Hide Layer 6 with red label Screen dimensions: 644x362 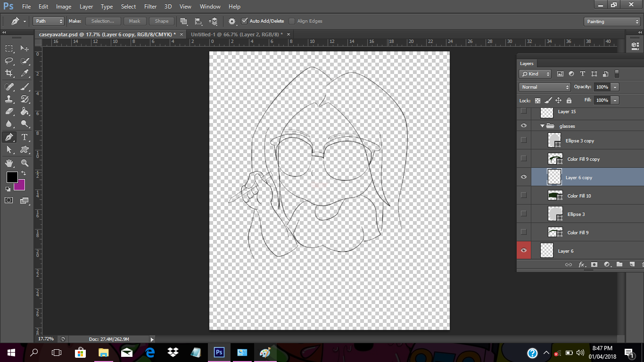click(x=524, y=250)
